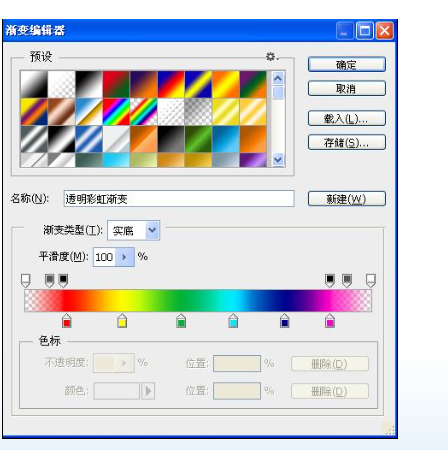The width and height of the screenshot is (448, 450).
Task: Select the transparent rainbow preset
Action: (x=143, y=112)
